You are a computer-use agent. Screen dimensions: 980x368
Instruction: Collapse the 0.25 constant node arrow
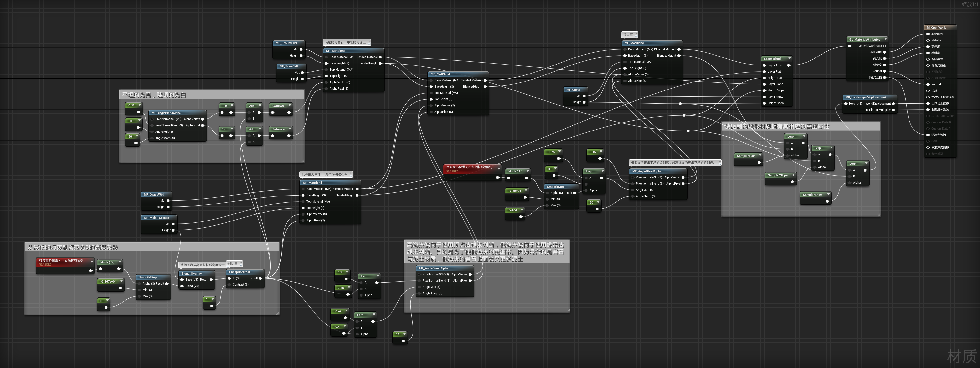(x=140, y=105)
